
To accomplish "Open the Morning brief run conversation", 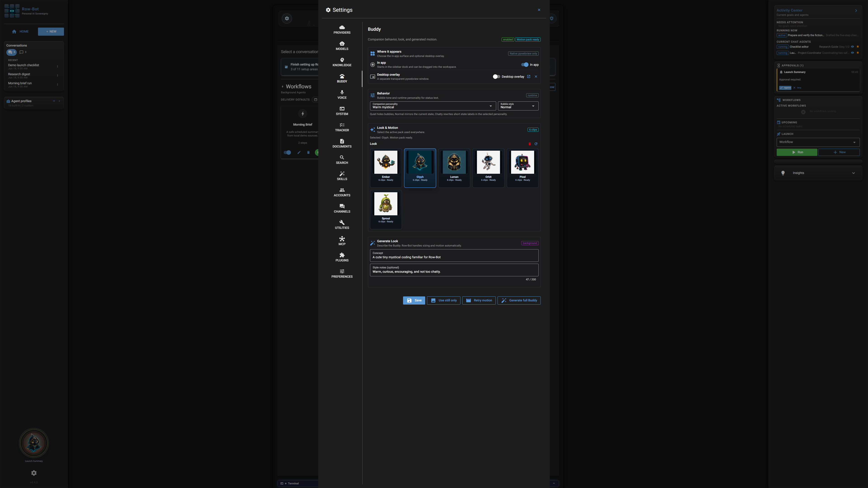I will coord(30,85).
